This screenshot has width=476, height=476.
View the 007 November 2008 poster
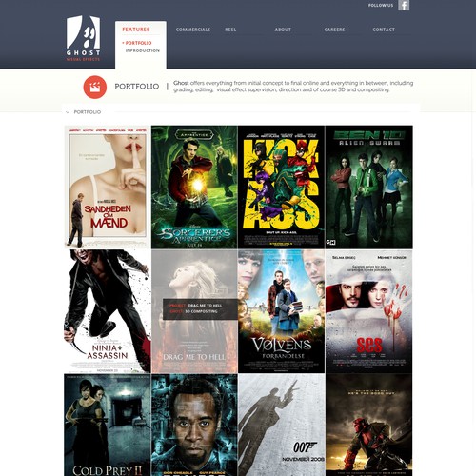(281, 425)
